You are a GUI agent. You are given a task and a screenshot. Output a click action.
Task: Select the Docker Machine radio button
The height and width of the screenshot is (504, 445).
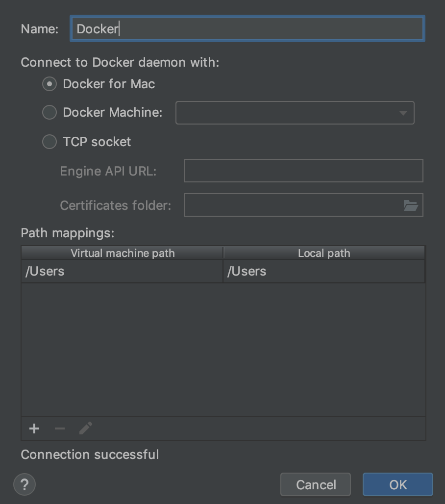coord(49,112)
